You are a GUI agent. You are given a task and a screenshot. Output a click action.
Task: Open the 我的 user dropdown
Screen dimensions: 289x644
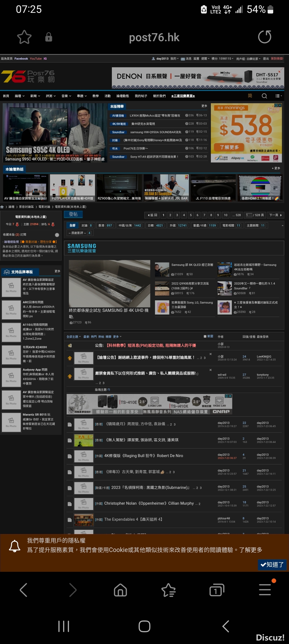[x=174, y=59]
